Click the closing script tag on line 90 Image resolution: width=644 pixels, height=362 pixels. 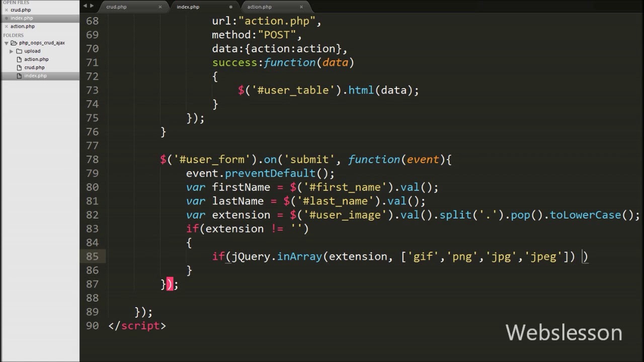[x=137, y=326]
